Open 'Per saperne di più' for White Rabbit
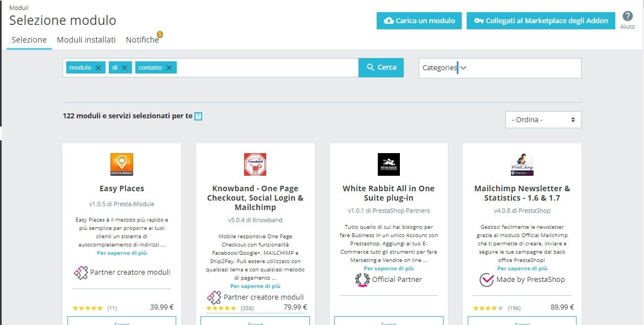The width and height of the screenshot is (644, 325). point(388,268)
